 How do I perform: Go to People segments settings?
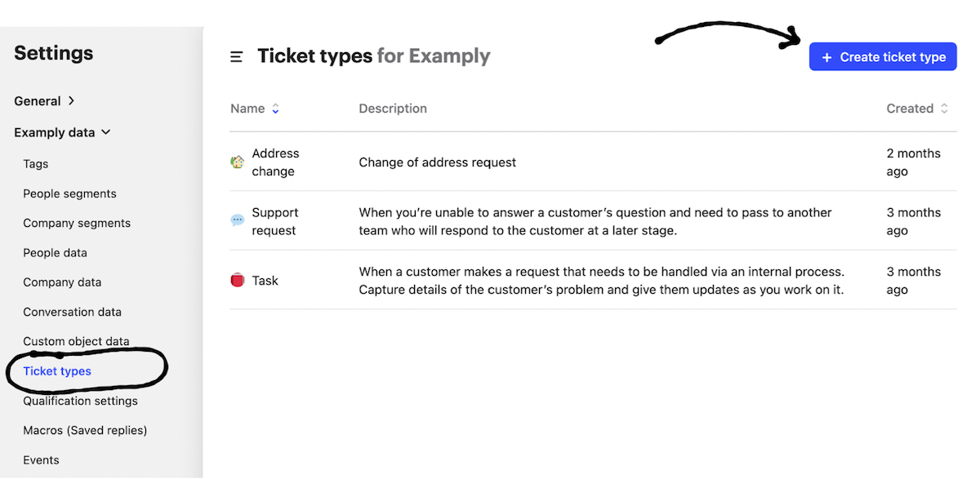click(x=69, y=193)
